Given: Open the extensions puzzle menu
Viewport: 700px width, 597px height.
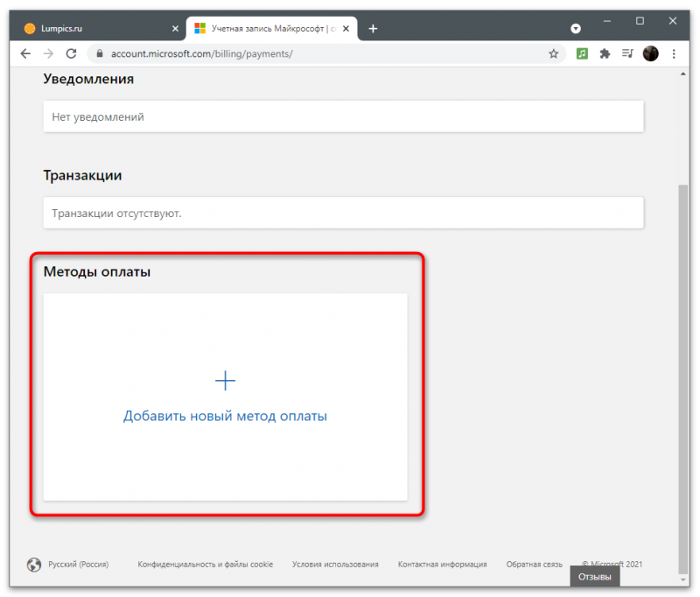Looking at the screenshot, I should 605,54.
